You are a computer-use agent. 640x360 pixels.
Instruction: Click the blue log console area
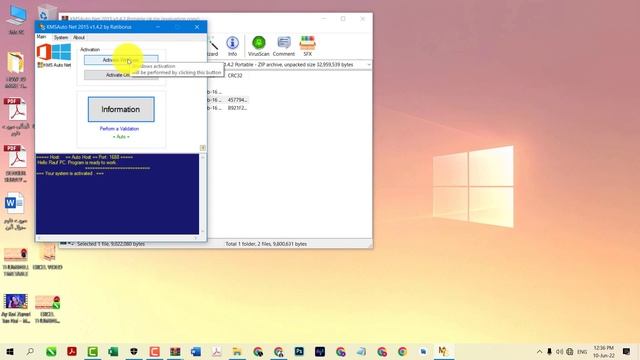(x=117, y=194)
